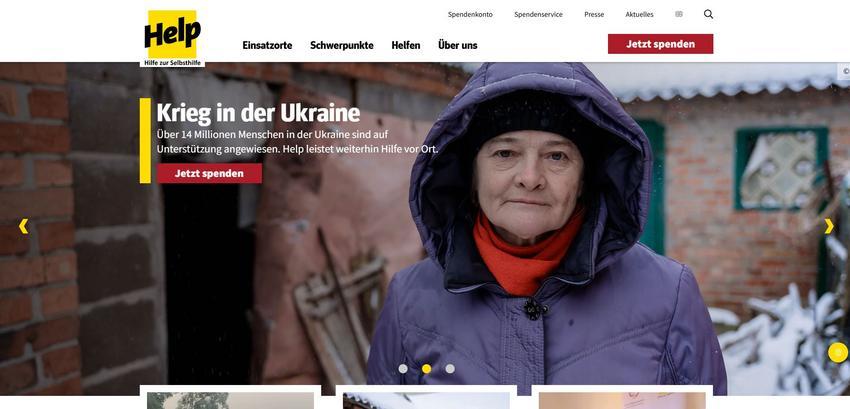Viewport: 850px width, 409px height.
Task: Click header Jetzt spenden button
Action: click(x=660, y=44)
